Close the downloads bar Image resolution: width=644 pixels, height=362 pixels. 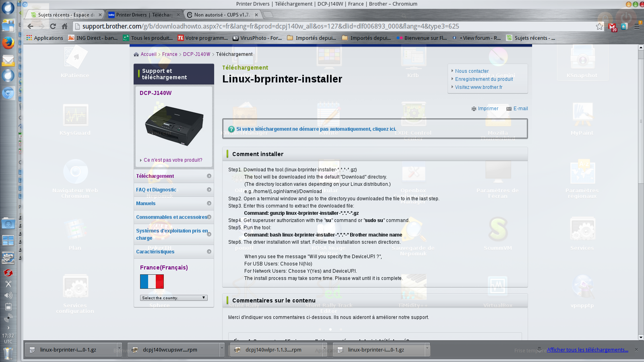click(x=636, y=350)
